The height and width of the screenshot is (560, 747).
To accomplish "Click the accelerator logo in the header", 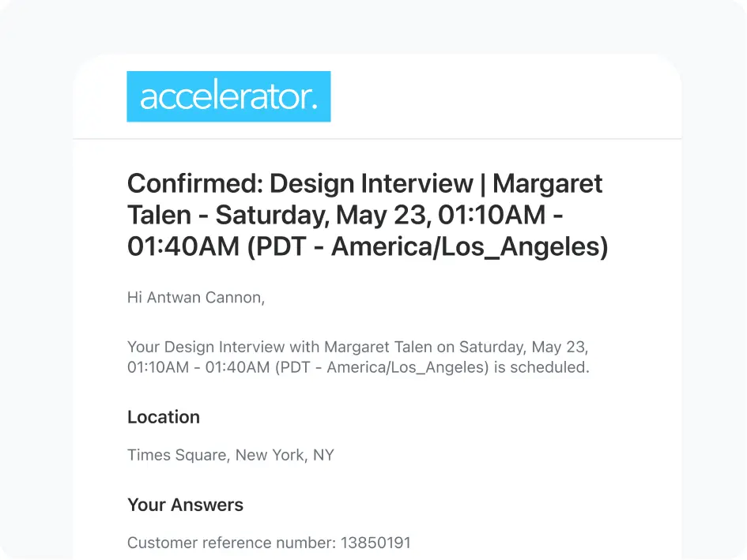I will point(228,96).
